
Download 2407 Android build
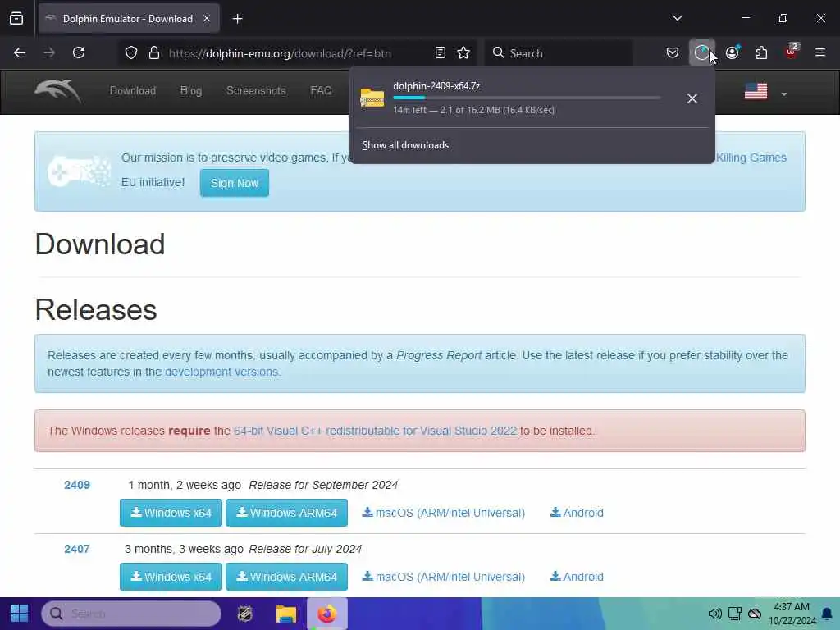point(577,577)
